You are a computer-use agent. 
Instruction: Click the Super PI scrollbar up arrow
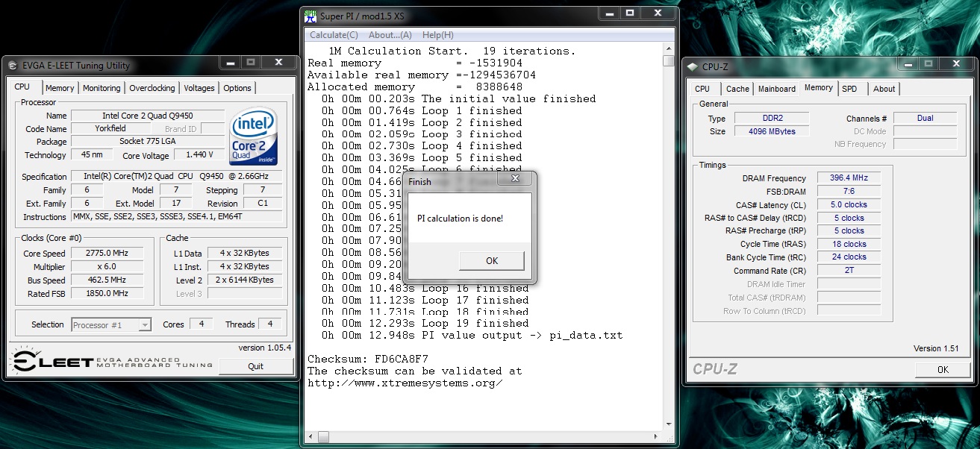[x=669, y=48]
